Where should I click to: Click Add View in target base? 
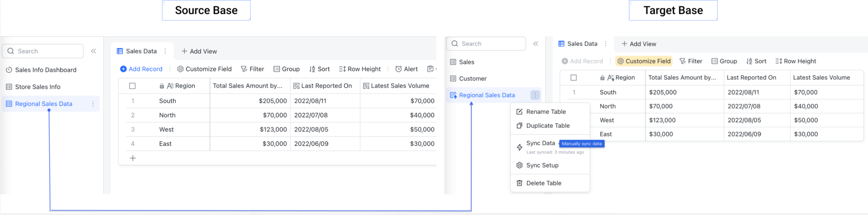point(639,44)
